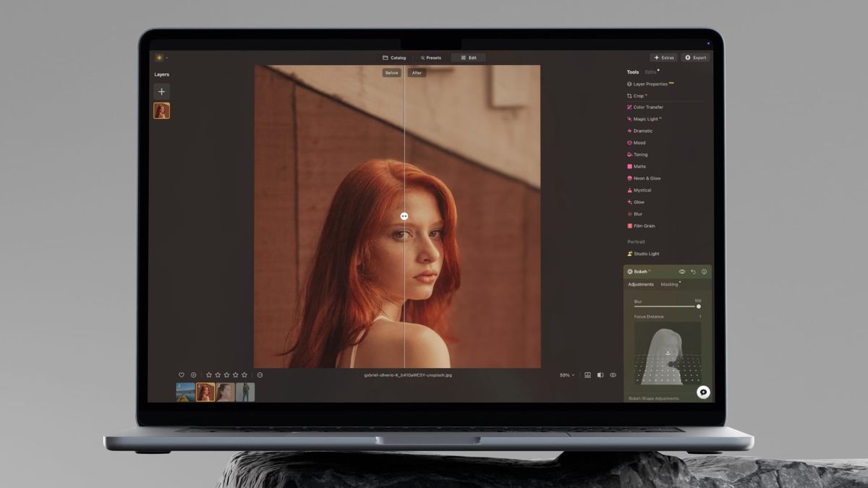Open the Toning tool

pos(641,154)
